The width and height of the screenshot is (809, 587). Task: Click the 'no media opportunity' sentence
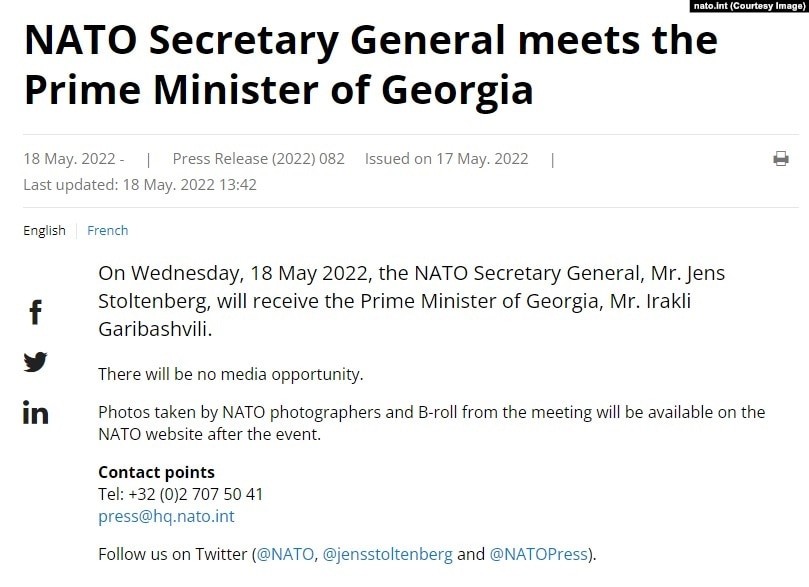pyautogui.click(x=230, y=375)
